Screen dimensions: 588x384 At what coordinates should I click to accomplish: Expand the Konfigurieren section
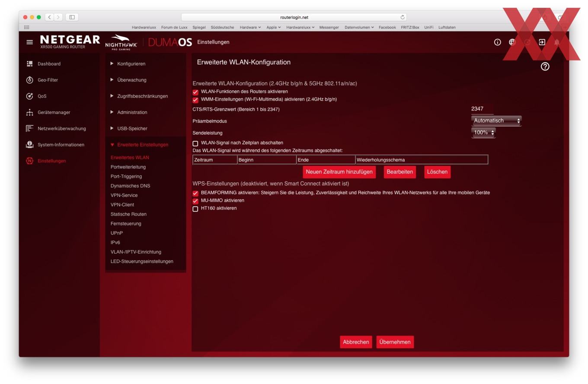click(128, 64)
